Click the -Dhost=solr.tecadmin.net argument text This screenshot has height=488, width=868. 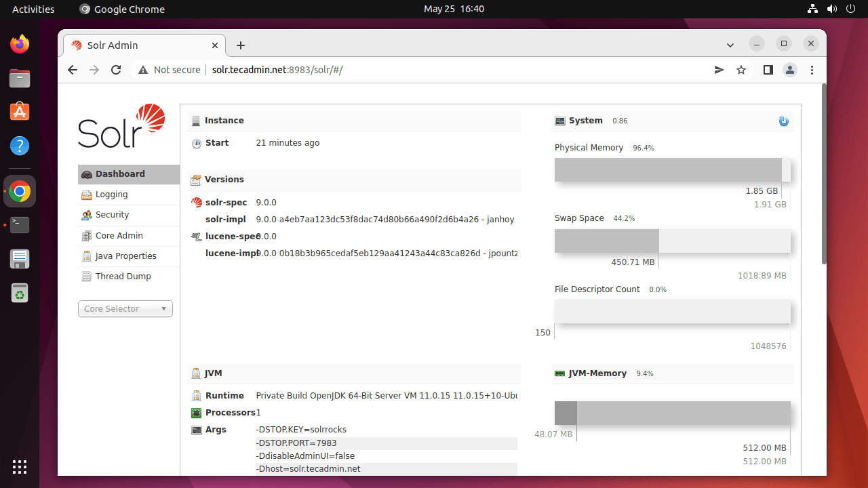point(308,469)
